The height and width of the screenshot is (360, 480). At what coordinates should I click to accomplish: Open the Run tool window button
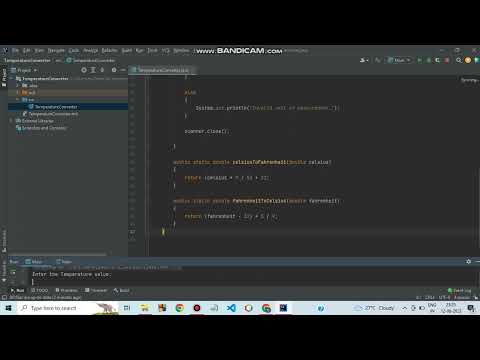[17, 290]
